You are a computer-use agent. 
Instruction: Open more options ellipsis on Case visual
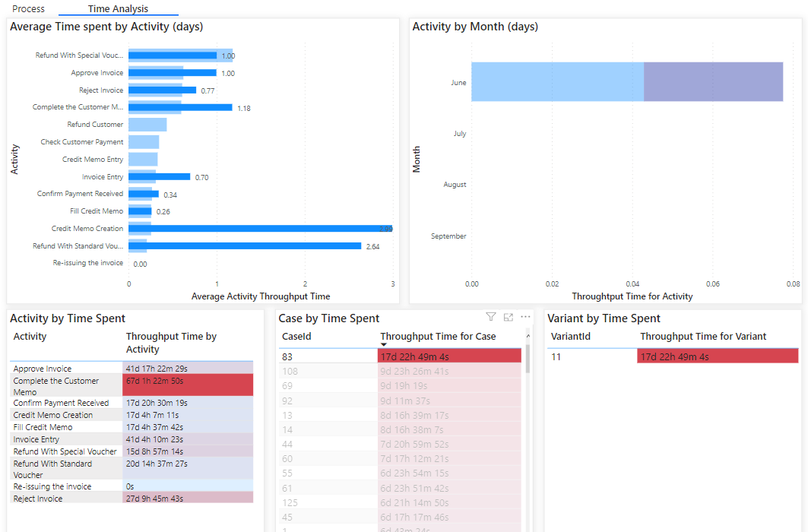[x=525, y=317]
